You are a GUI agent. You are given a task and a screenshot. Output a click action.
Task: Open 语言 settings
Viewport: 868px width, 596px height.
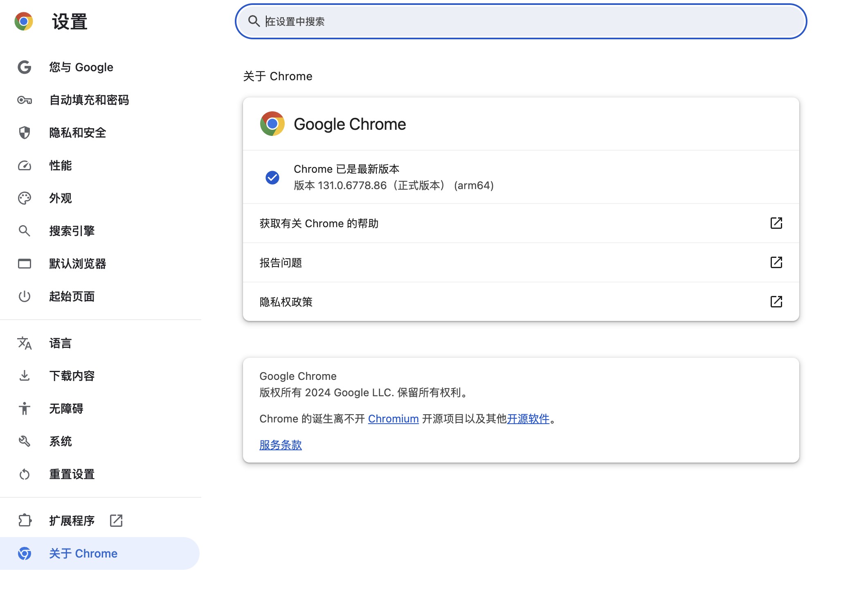point(100,343)
